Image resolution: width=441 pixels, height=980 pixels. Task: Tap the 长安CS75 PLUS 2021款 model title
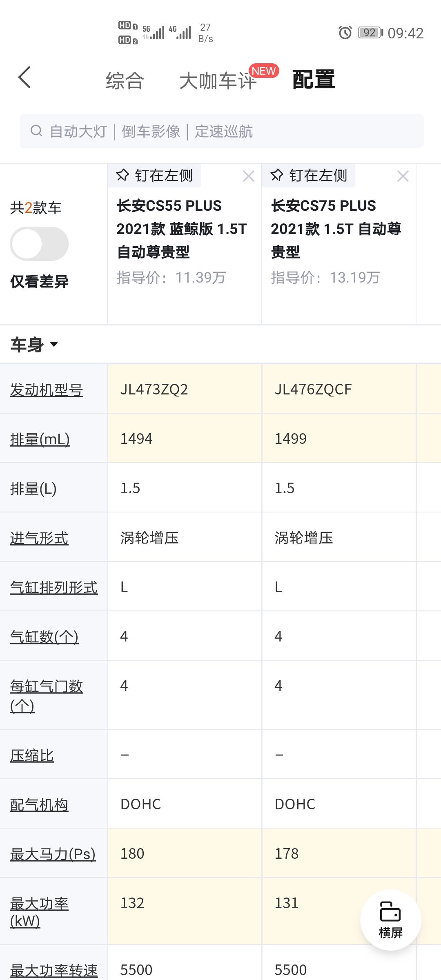click(336, 229)
